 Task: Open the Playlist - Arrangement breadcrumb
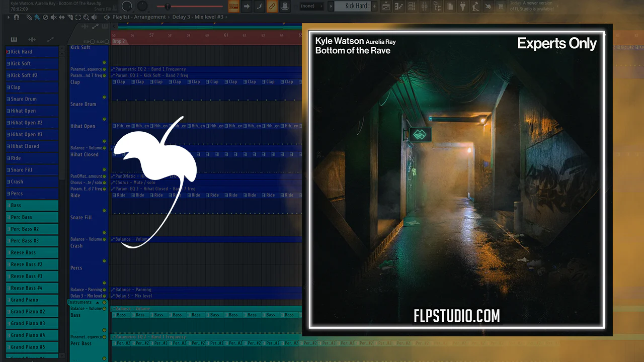tap(139, 17)
